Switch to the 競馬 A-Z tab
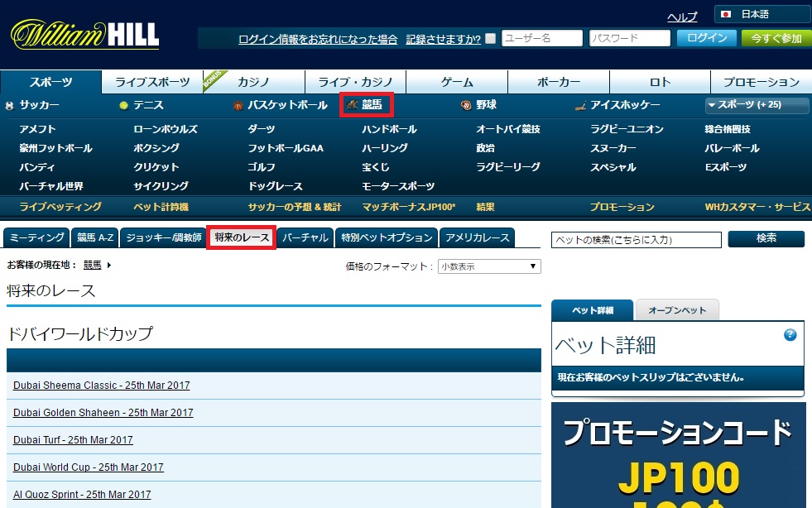The image size is (812, 508). click(95, 237)
